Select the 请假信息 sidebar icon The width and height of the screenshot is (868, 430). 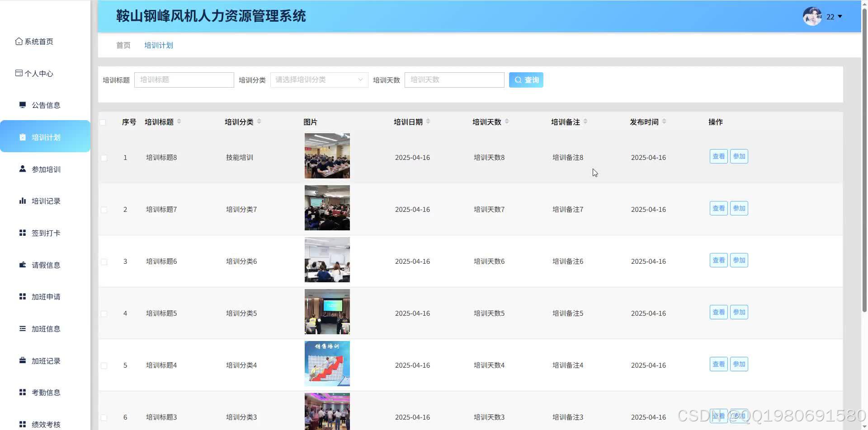(23, 265)
